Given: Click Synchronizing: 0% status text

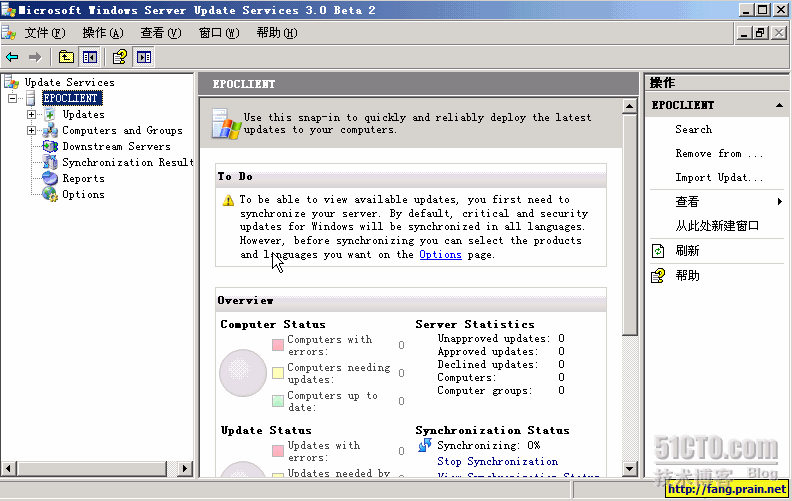Looking at the screenshot, I should pos(488,445).
